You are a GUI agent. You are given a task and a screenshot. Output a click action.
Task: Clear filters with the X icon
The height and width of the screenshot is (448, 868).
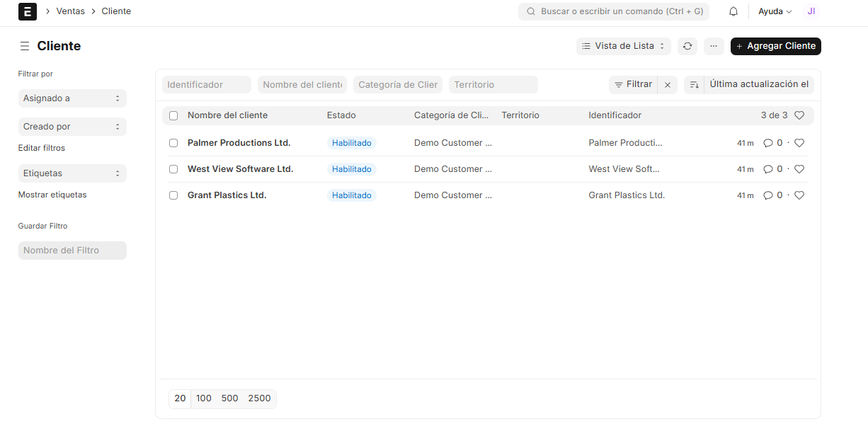tap(667, 85)
